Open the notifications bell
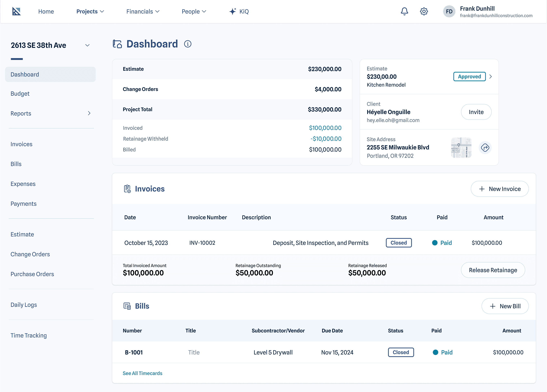 [404, 11]
